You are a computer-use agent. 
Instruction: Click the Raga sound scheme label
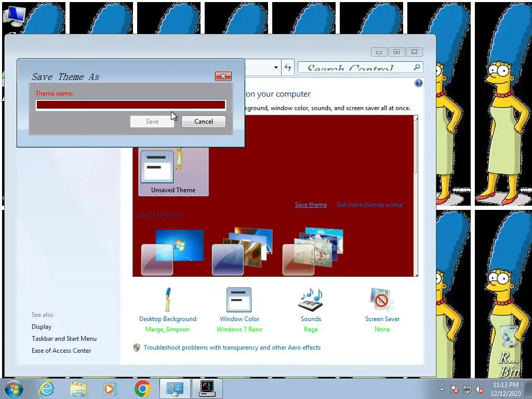click(x=311, y=329)
